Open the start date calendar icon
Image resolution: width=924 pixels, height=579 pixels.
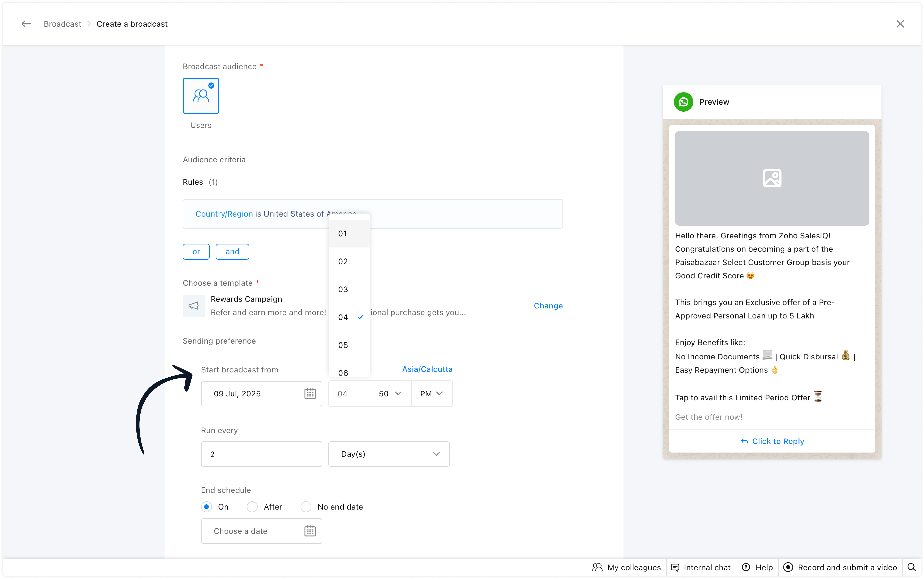pos(310,394)
